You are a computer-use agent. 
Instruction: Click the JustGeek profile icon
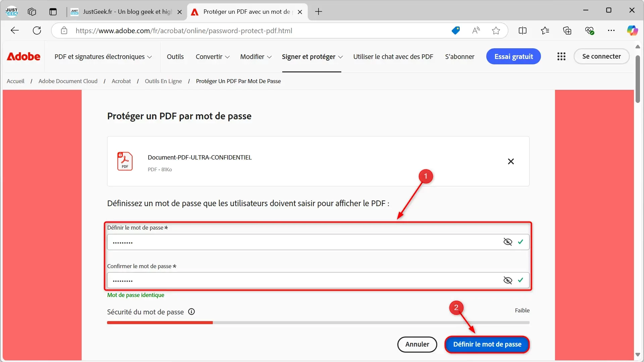pyautogui.click(x=12, y=12)
